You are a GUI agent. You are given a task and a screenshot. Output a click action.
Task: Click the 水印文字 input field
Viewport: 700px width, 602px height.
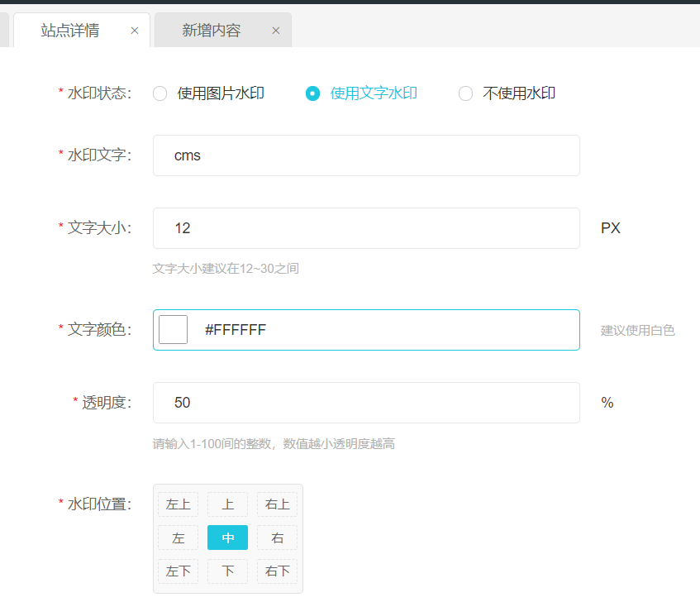point(366,155)
